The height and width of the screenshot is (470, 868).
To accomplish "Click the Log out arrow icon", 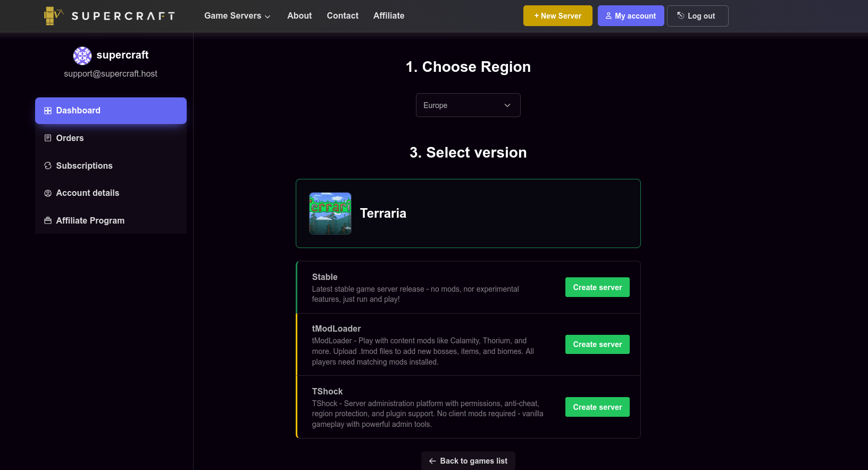I will pyautogui.click(x=681, y=15).
